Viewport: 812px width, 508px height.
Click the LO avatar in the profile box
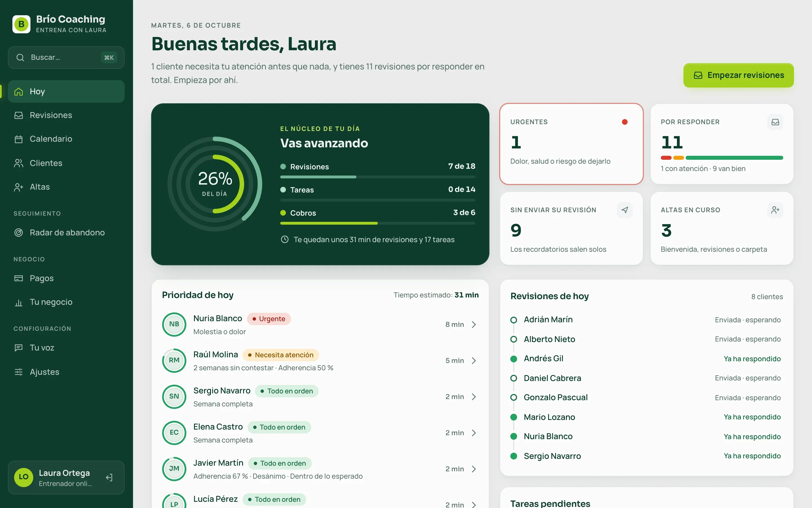(x=23, y=477)
